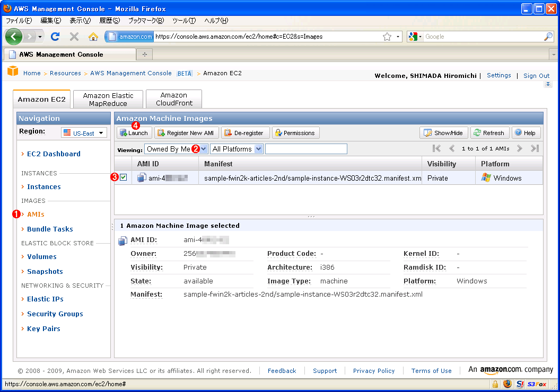Open the ツール(T) menu

(x=184, y=21)
